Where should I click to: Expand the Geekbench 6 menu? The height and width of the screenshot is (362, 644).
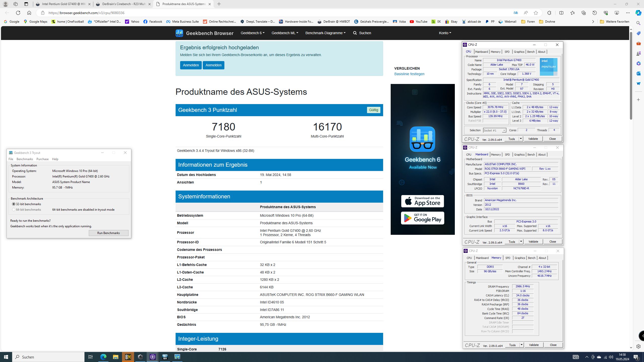click(x=252, y=33)
